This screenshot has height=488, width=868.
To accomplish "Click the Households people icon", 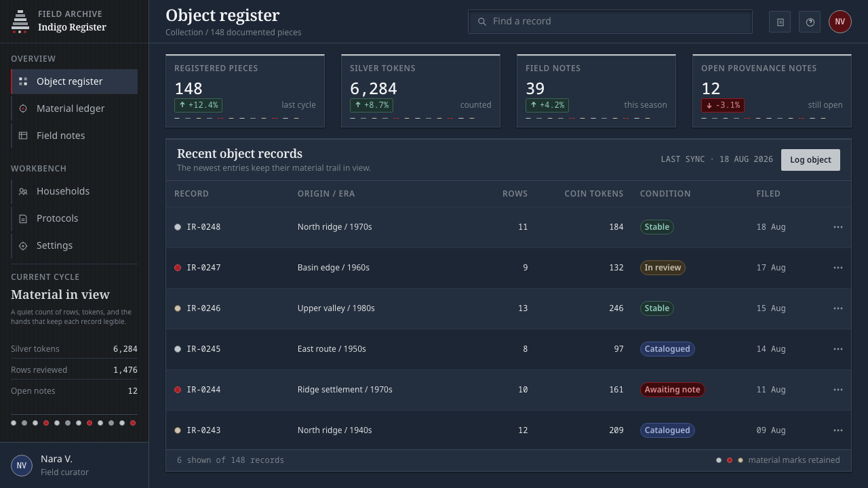I will click(x=23, y=191).
